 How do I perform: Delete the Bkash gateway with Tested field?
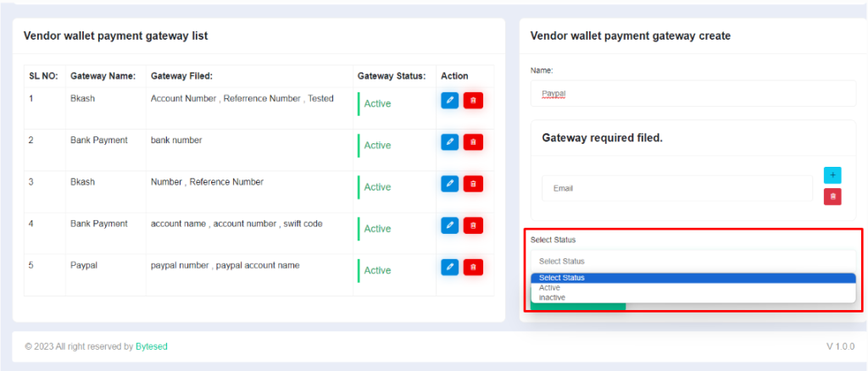tap(473, 101)
